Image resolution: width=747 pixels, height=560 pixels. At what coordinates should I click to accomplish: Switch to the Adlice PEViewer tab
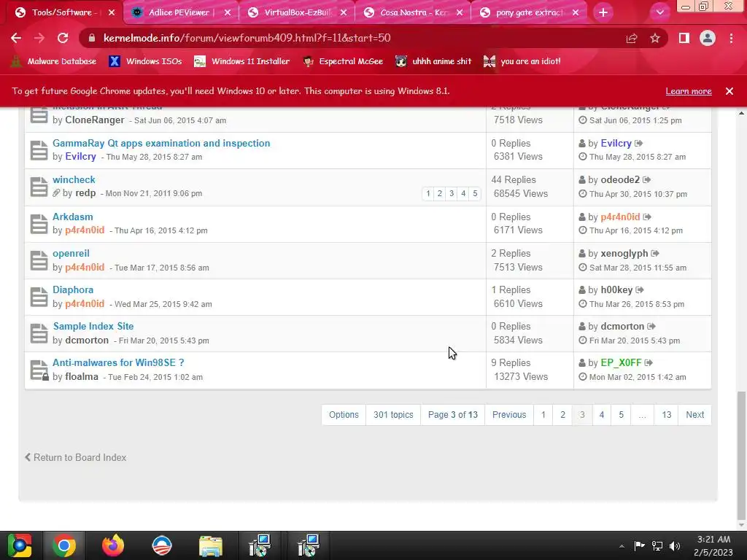181,12
